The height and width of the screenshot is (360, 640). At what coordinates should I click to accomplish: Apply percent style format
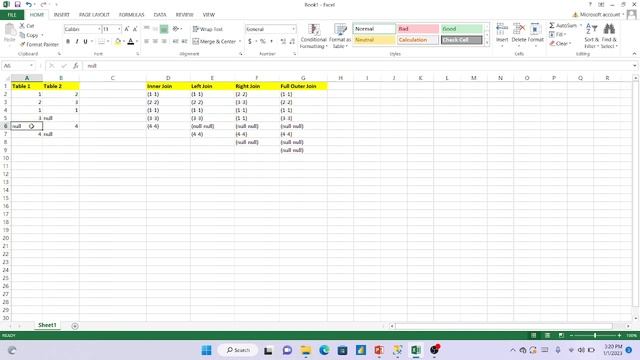click(x=262, y=41)
